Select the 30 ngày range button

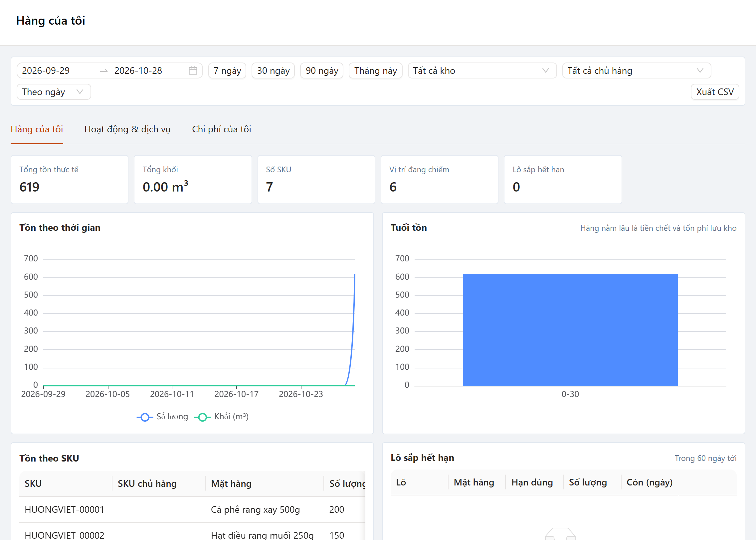coord(273,70)
